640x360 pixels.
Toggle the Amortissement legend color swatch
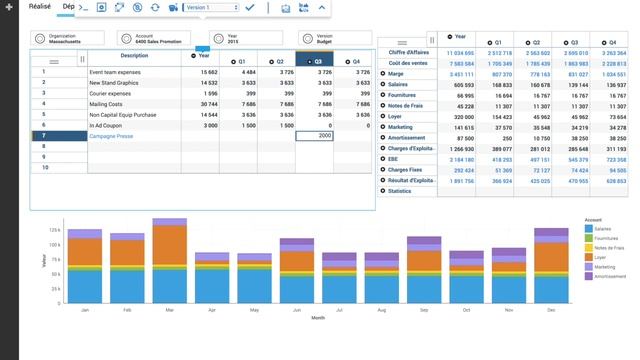point(589,276)
